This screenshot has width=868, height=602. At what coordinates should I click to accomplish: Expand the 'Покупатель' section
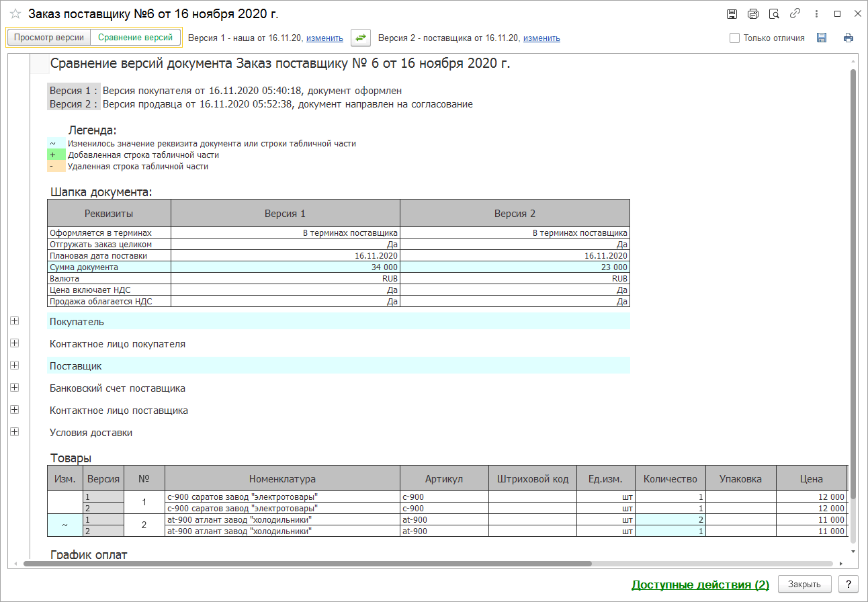15,321
